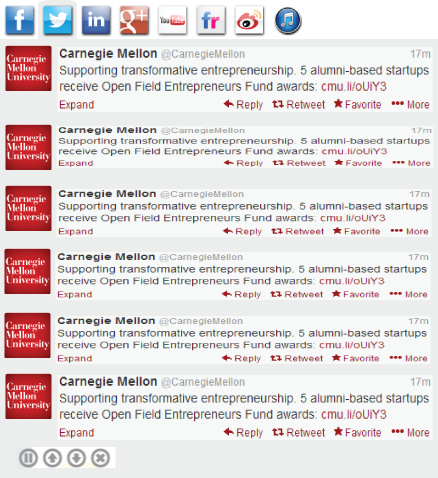Move to next tweet with down arrow
The width and height of the screenshot is (438, 478).
(x=76, y=458)
